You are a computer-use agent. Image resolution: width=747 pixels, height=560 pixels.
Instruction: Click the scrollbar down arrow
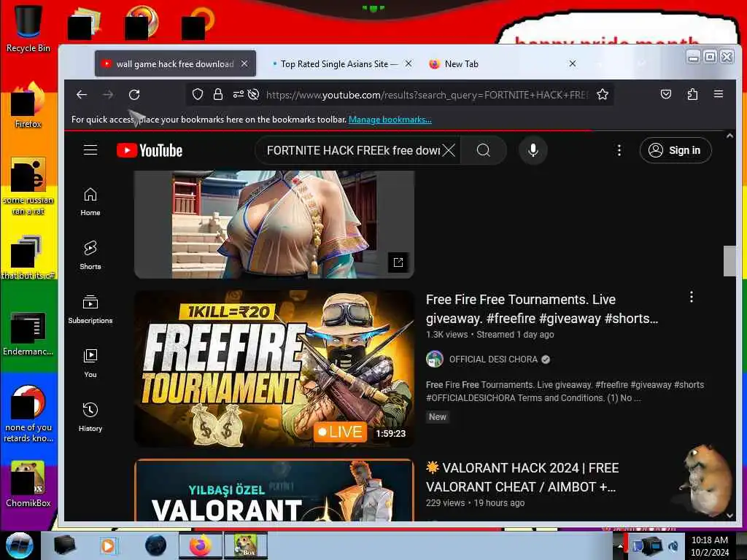729,516
